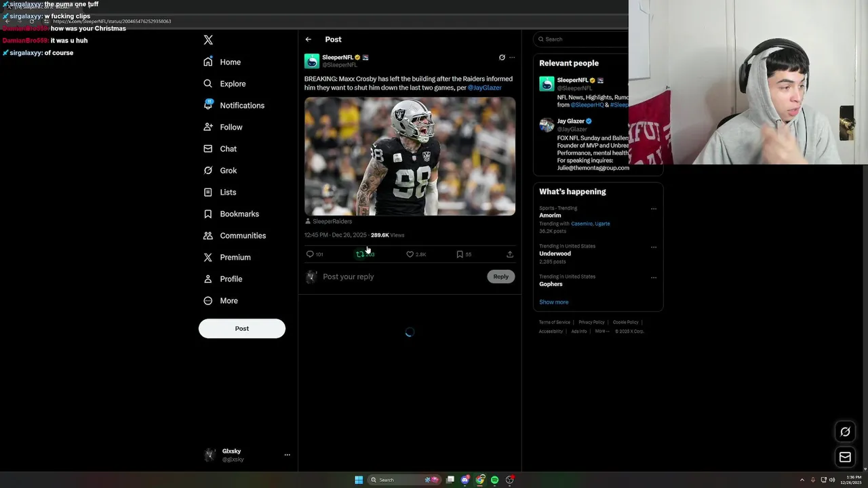
Task: Click the Task View icon in taskbar
Action: (x=450, y=480)
